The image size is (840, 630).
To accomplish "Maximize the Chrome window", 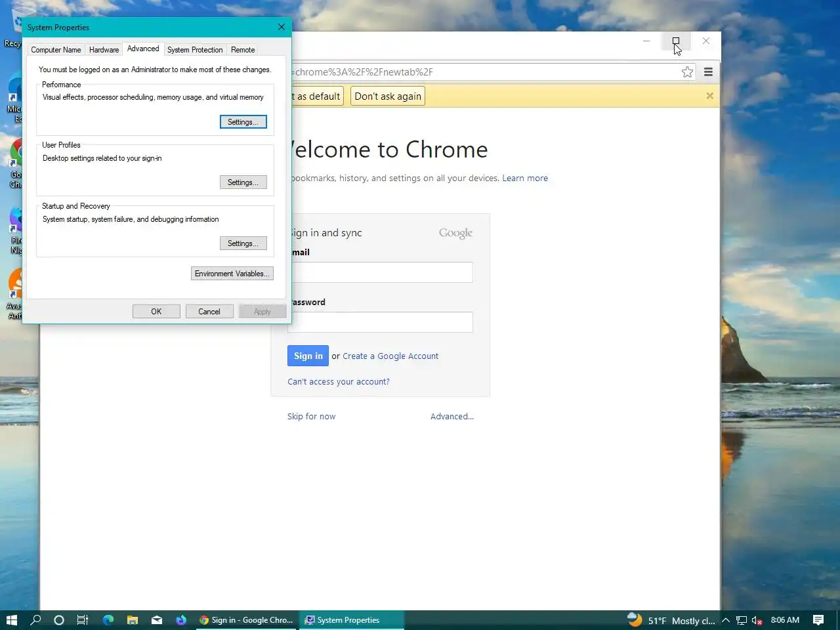I will [x=676, y=41].
